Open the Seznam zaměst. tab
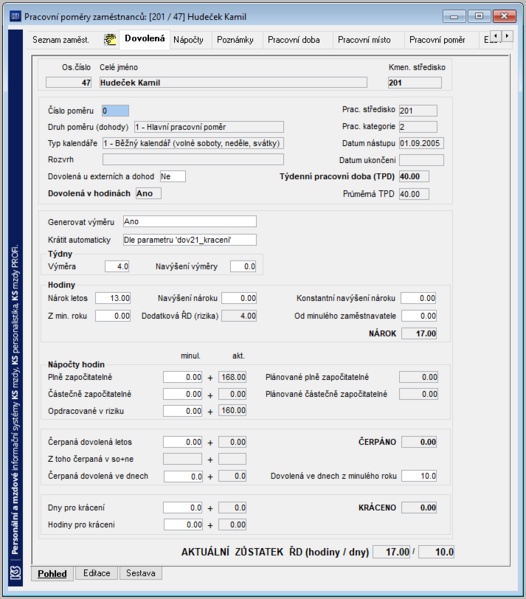Image resolution: width=526 pixels, height=599 pixels. click(61, 40)
